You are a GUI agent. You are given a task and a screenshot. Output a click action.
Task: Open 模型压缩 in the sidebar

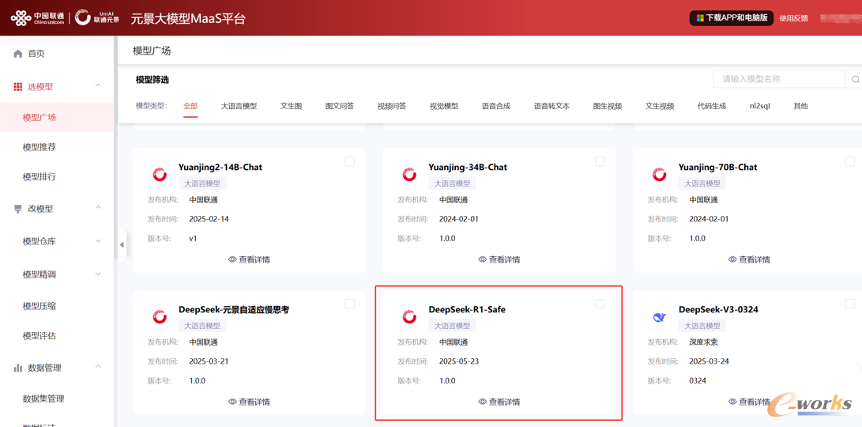tap(39, 306)
